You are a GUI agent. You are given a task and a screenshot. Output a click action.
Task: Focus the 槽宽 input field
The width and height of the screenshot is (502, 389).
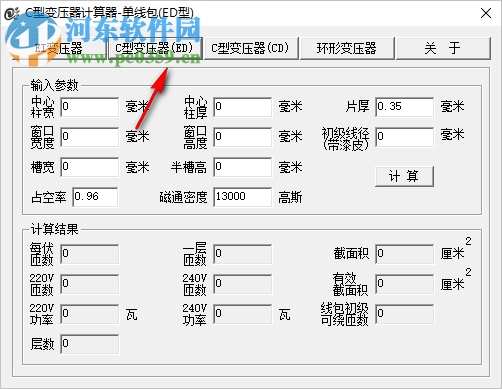pos(90,167)
